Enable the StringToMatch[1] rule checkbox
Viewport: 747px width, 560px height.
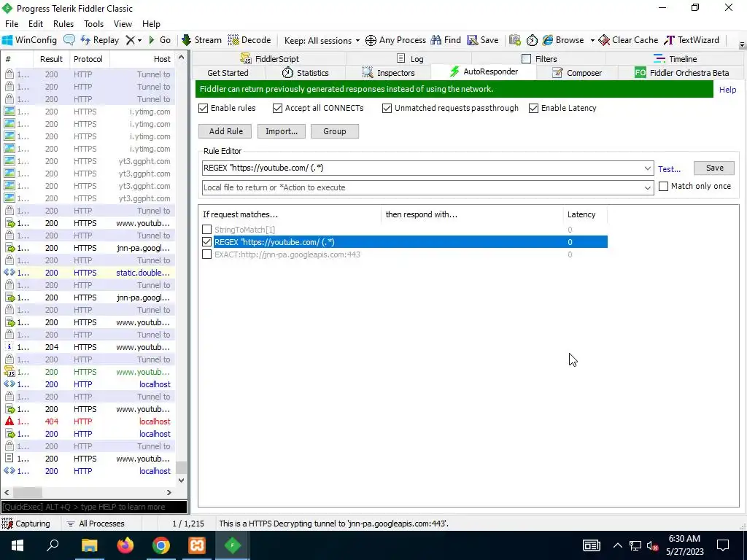point(206,230)
